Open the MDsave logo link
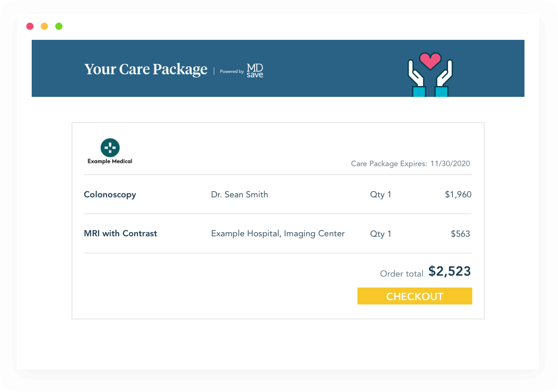558x392 pixels. tap(255, 71)
